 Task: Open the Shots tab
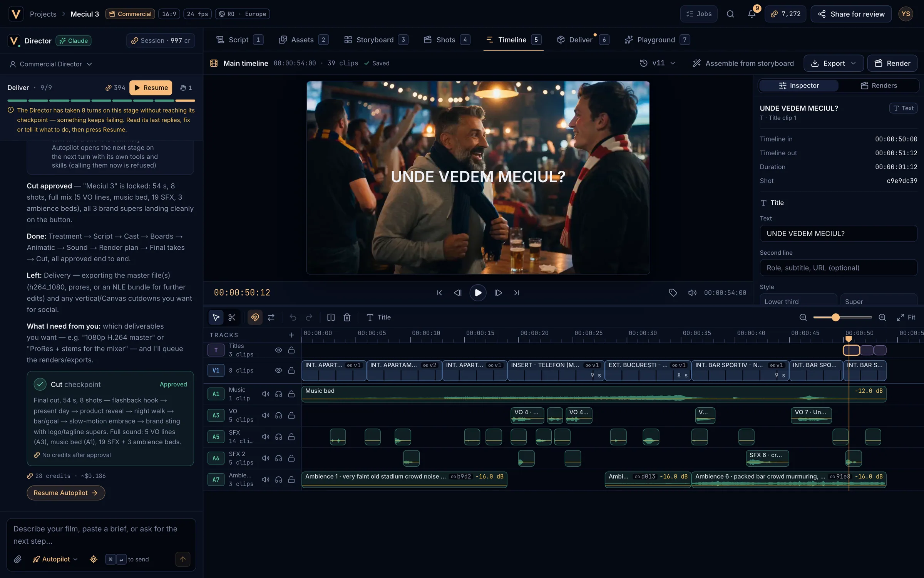tap(447, 40)
